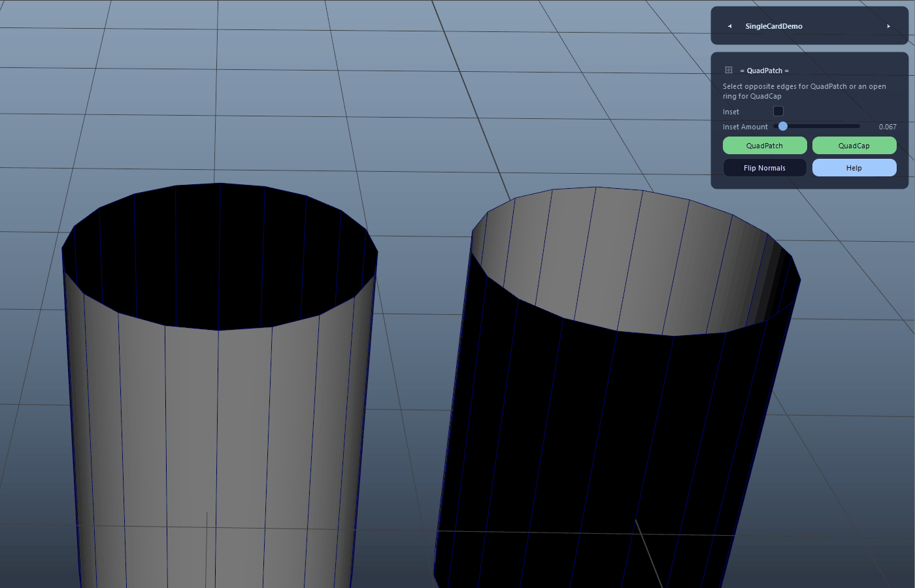
Task: Open the Help button
Action: pyautogui.click(x=854, y=168)
